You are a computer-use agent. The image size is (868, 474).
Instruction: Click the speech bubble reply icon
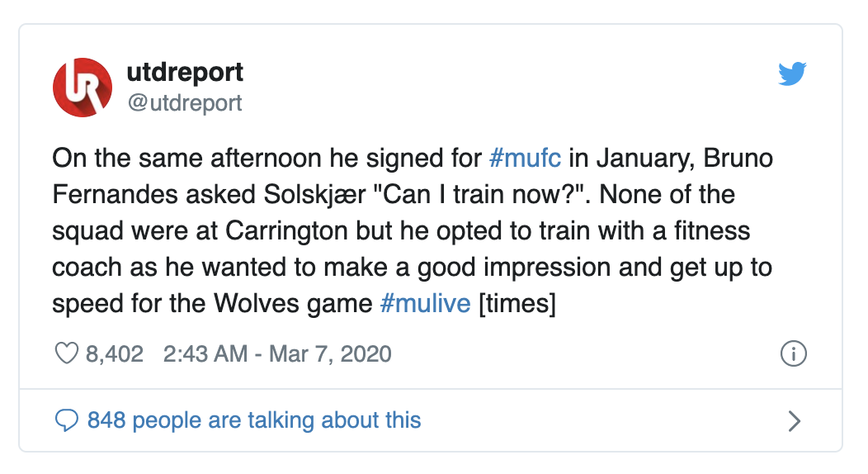pyautogui.click(x=66, y=420)
